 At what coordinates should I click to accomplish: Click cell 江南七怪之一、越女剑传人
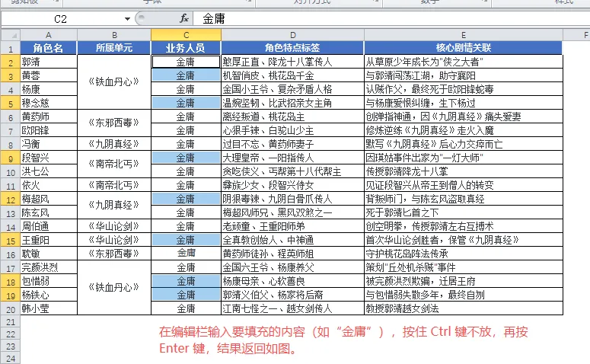[x=292, y=308]
